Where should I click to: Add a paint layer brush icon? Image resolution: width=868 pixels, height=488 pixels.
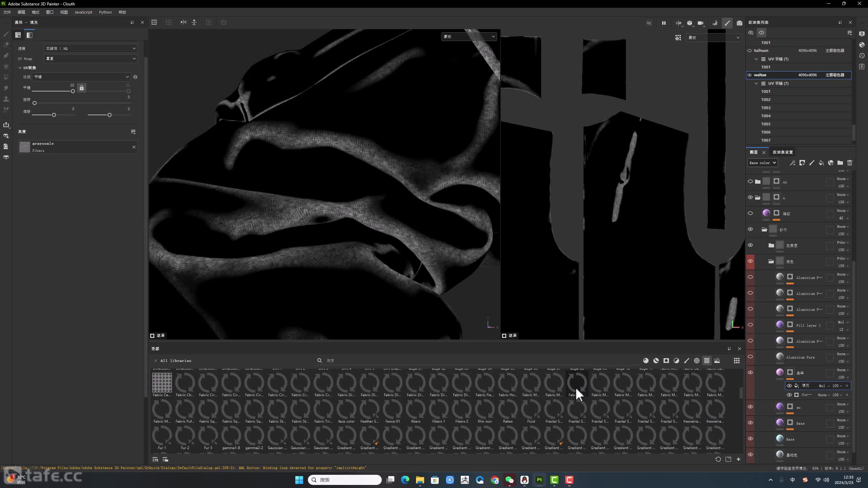[x=812, y=163]
